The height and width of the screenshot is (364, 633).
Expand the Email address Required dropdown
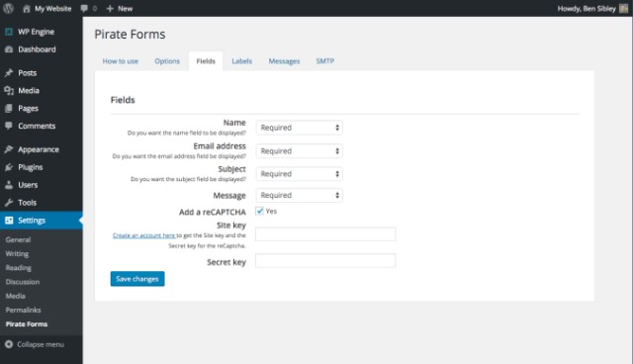coord(299,151)
